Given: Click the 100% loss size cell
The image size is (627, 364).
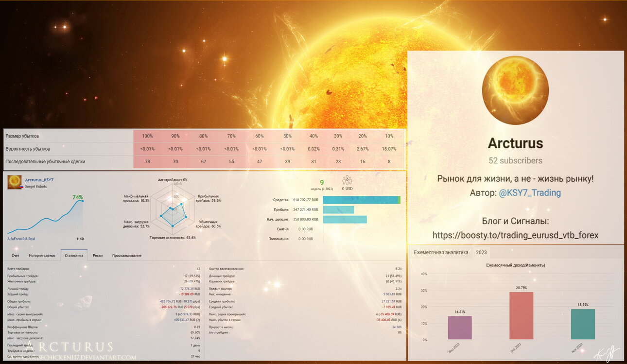Looking at the screenshot, I should [147, 136].
